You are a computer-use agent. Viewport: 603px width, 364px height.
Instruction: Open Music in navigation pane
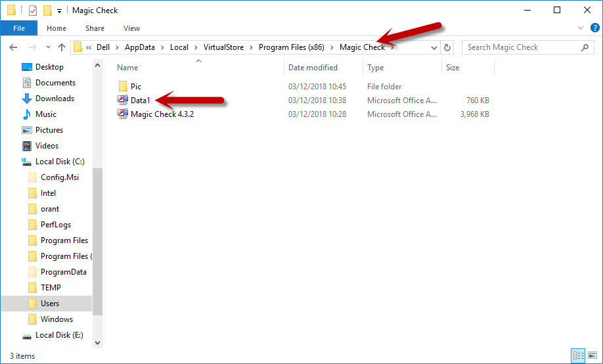(46, 114)
